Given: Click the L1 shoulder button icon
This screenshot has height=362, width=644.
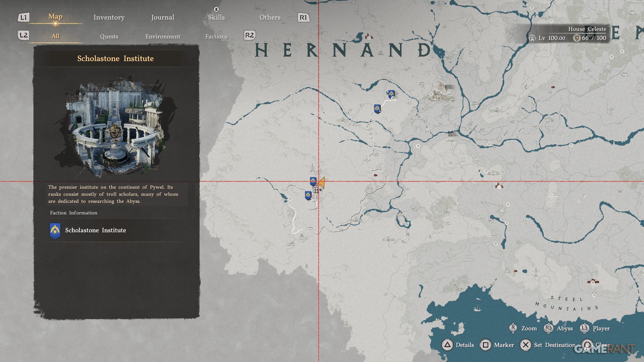Looking at the screenshot, I should pos(23,18).
